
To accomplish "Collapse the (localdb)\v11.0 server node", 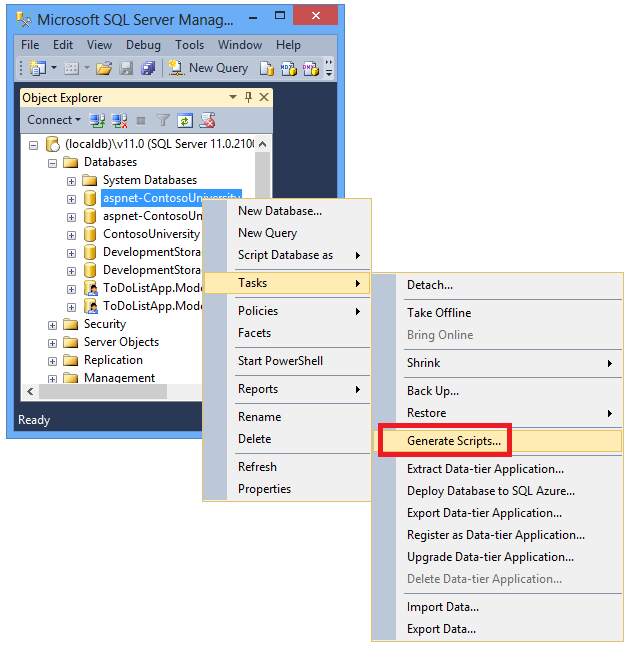I will coord(34,145).
